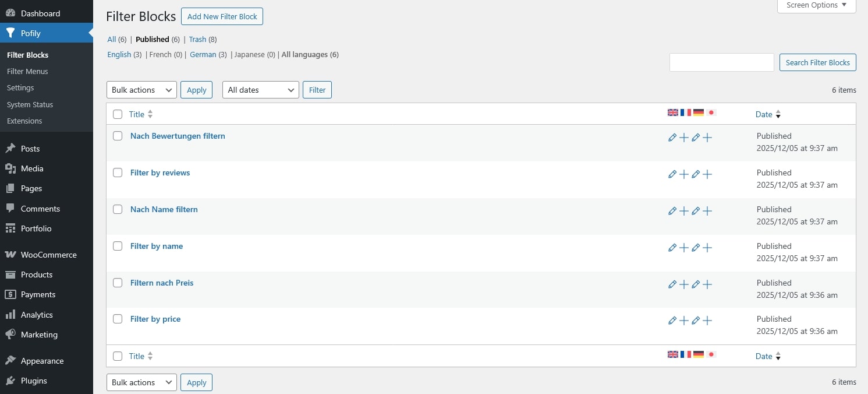Image resolution: width=868 pixels, height=394 pixels.
Task: Add French translation for Filtern nach Preis
Action: (684, 284)
